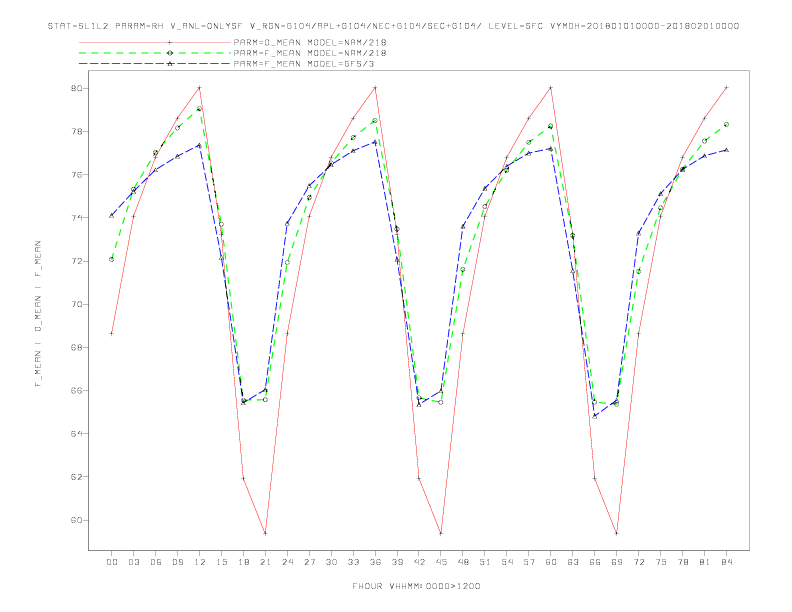792x612 pixels.
Task: Click x-axis tick label 42
Action: (x=419, y=562)
